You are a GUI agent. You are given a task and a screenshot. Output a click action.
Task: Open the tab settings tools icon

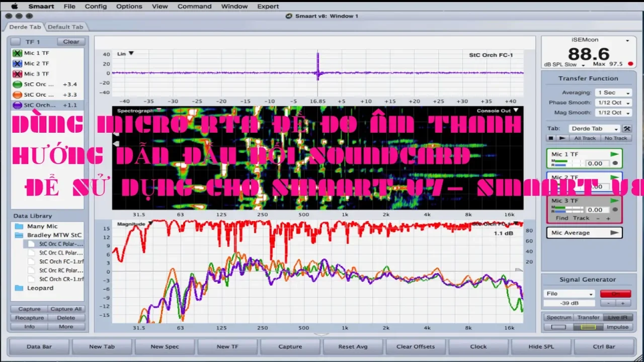pos(627,129)
